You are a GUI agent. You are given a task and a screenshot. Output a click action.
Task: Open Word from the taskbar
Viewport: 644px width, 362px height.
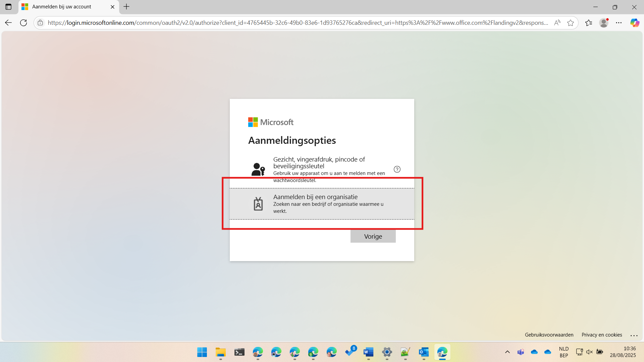point(368,352)
